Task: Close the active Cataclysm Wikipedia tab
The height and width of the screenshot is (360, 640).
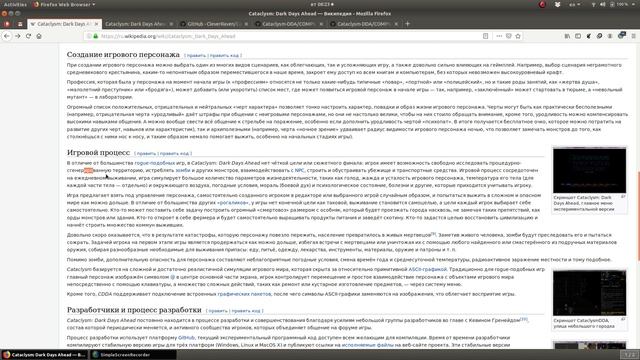Action: click(96, 24)
